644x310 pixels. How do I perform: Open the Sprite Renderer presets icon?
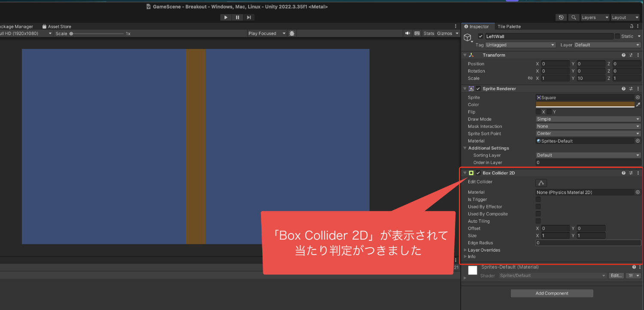pos(631,88)
